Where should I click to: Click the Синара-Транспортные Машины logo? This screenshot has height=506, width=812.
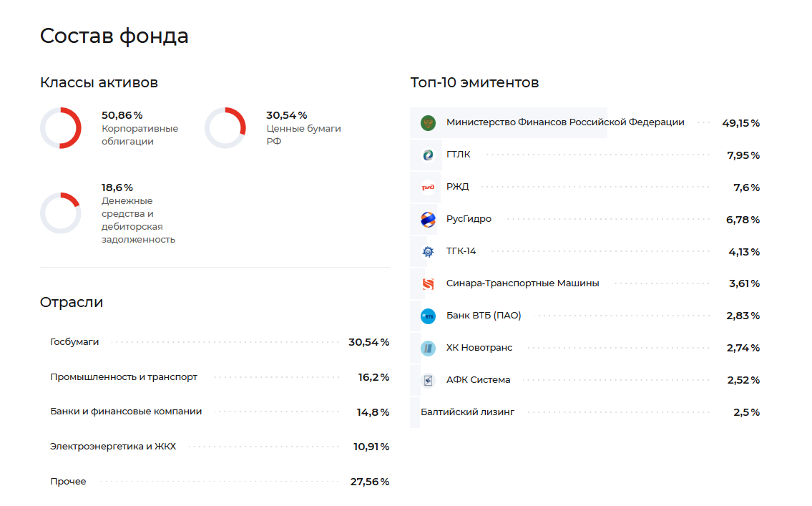pyautogui.click(x=428, y=283)
